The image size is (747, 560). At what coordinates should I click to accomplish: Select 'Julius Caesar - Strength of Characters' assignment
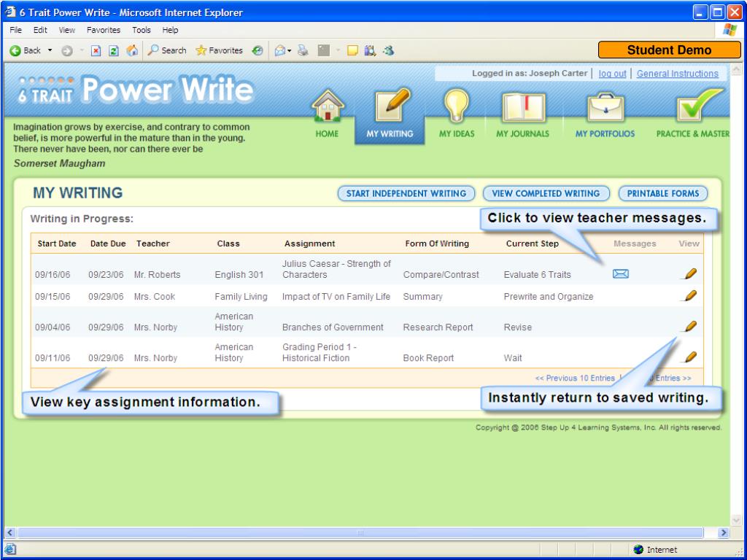pos(336,269)
